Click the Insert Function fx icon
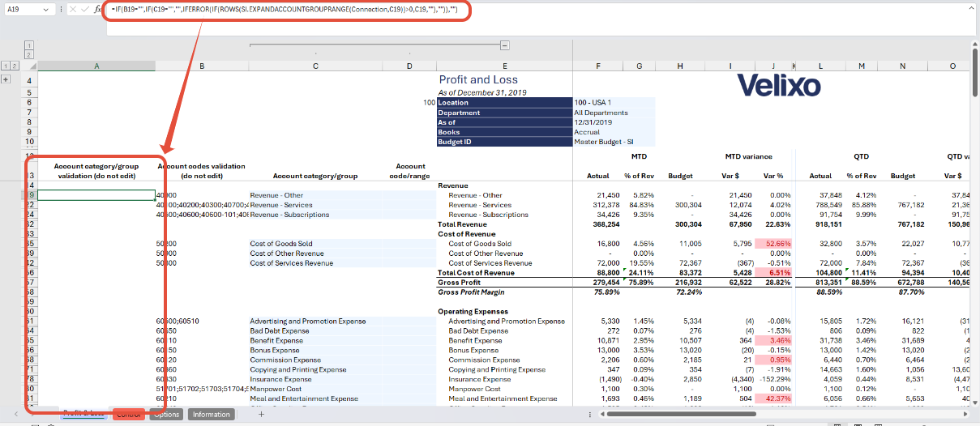 98,9
